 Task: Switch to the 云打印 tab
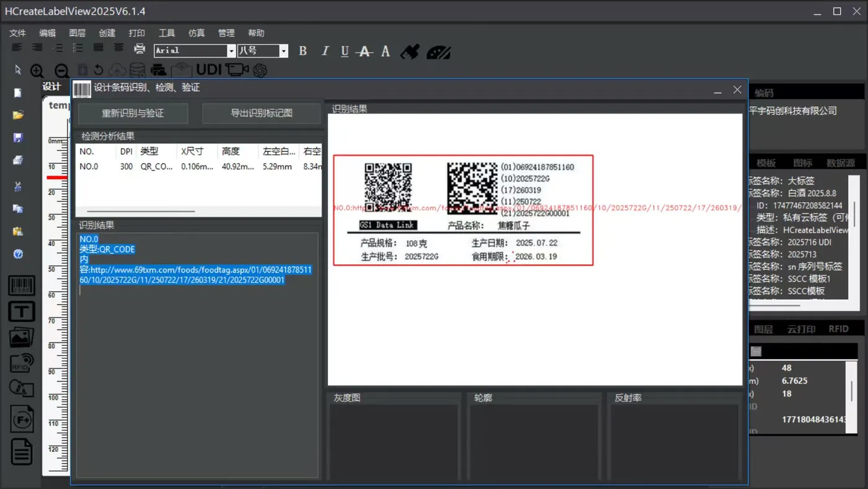click(801, 329)
